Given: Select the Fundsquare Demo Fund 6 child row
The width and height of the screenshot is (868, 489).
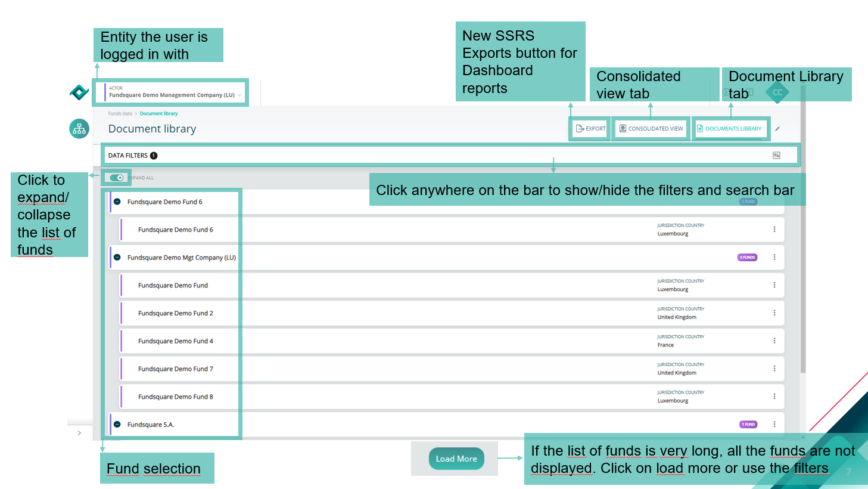Looking at the screenshot, I should pos(452,230).
